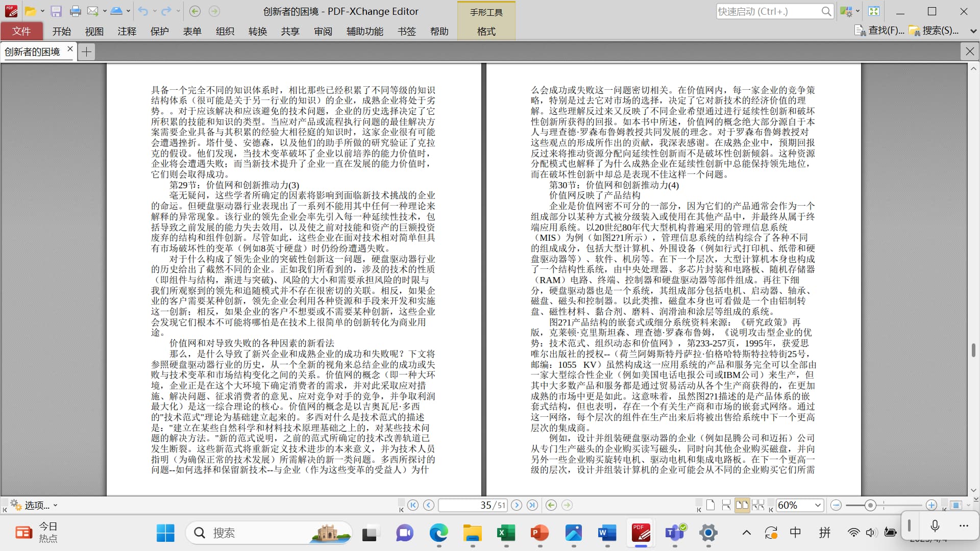Open the 注释 ribbon tab
This screenshot has height=551, width=980.
point(127,31)
